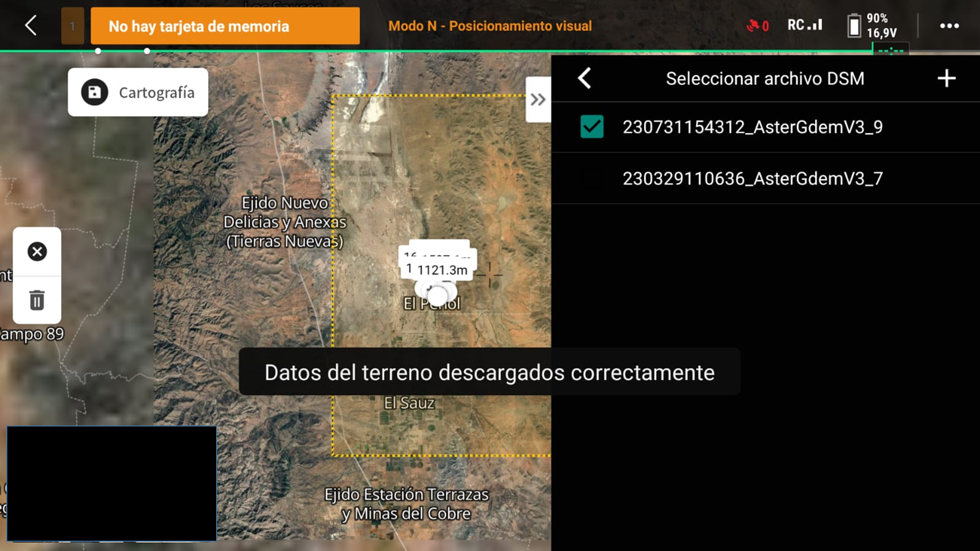Tap the satellite GPS count icon
Image resolution: width=980 pixels, height=551 pixels.
click(758, 25)
